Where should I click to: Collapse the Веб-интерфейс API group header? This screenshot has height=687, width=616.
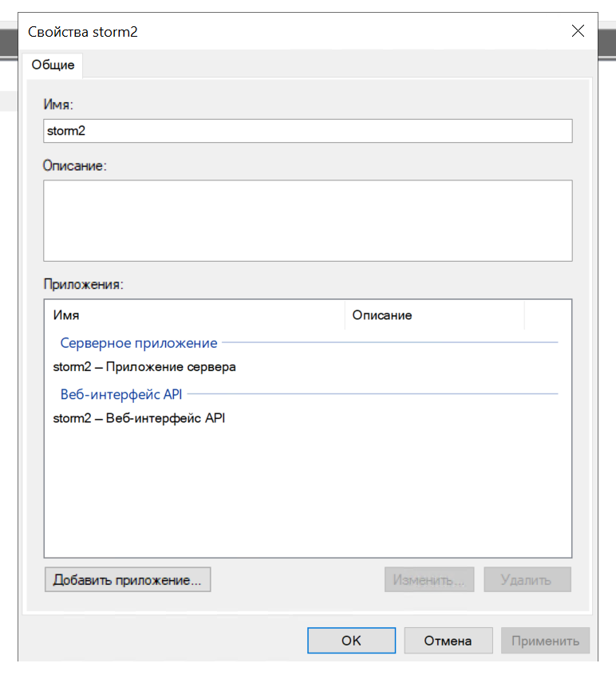pyautogui.click(x=123, y=393)
